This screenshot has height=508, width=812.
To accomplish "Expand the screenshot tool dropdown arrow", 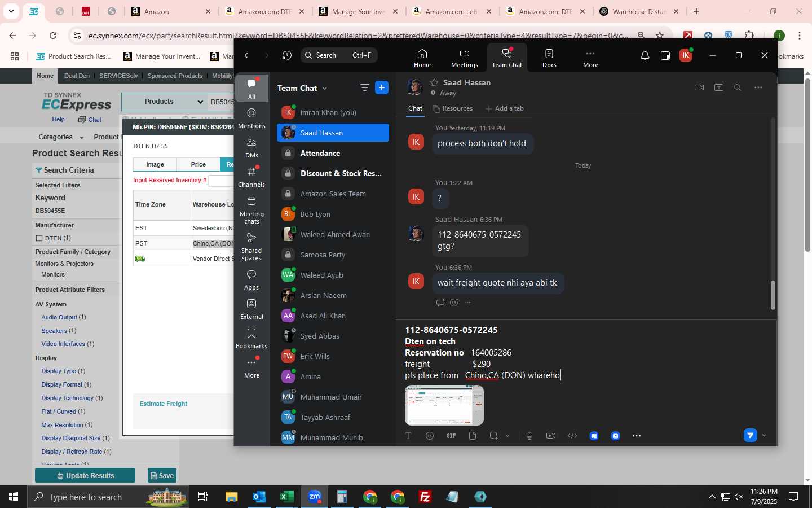I will [x=507, y=436].
